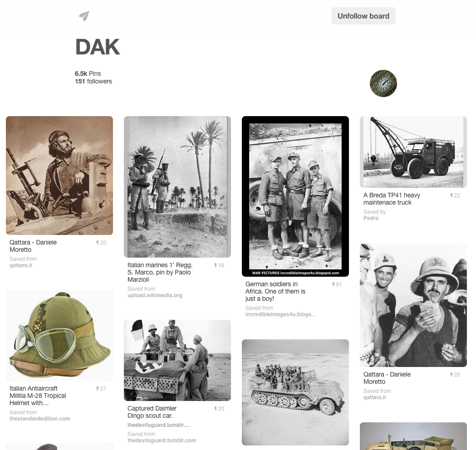Open the tropical helmet with goggles image
Image resolution: width=476 pixels, height=450 pixels.
(59, 336)
